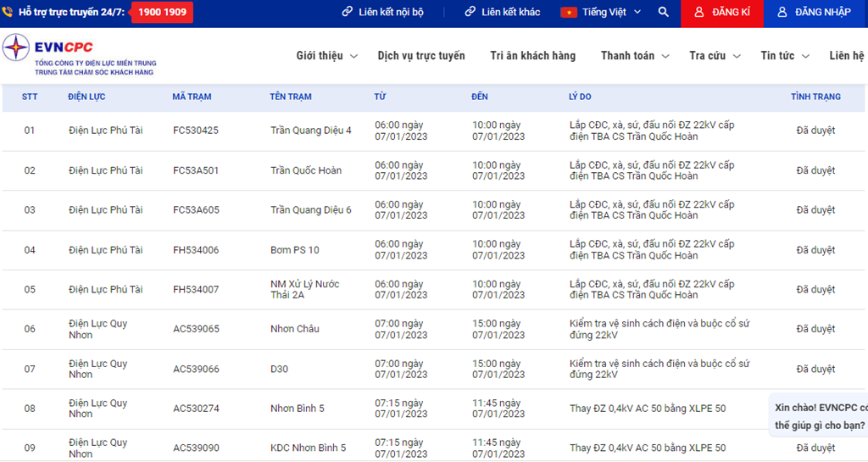Expand the Tin tức menu chevron
This screenshot has height=462, width=868.
pyautogui.click(x=805, y=57)
